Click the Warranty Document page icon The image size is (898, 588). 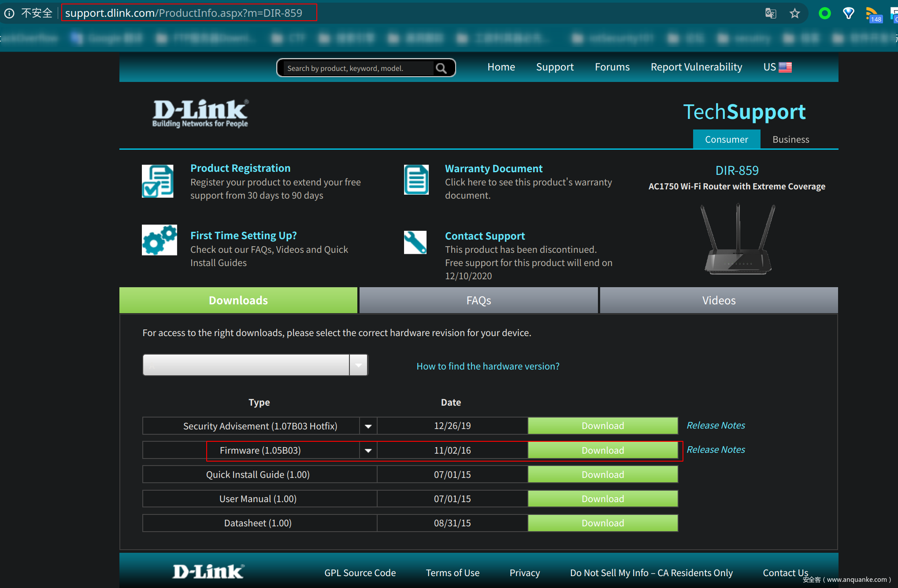[416, 180]
